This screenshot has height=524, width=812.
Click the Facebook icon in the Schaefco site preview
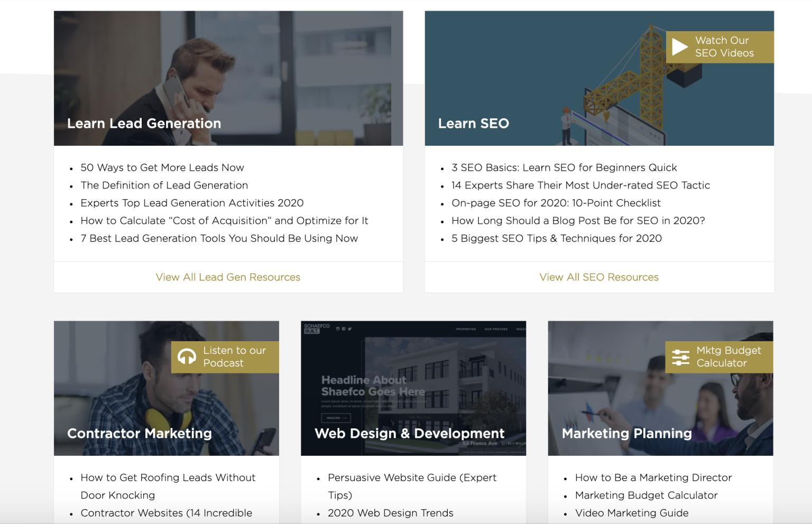344,329
